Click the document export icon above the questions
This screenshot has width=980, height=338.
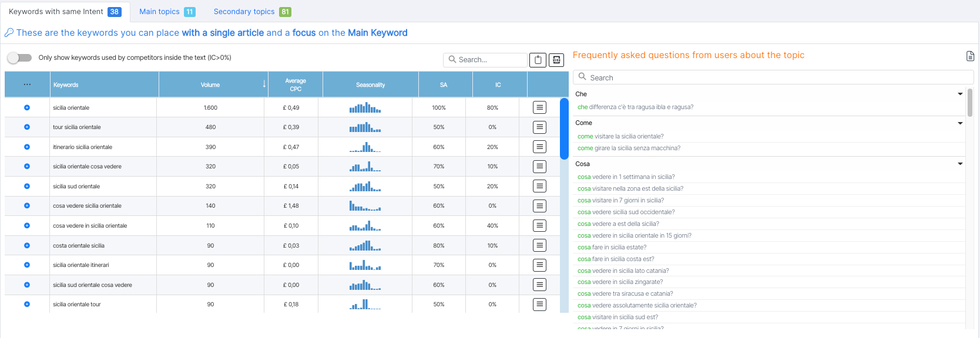[x=970, y=56]
